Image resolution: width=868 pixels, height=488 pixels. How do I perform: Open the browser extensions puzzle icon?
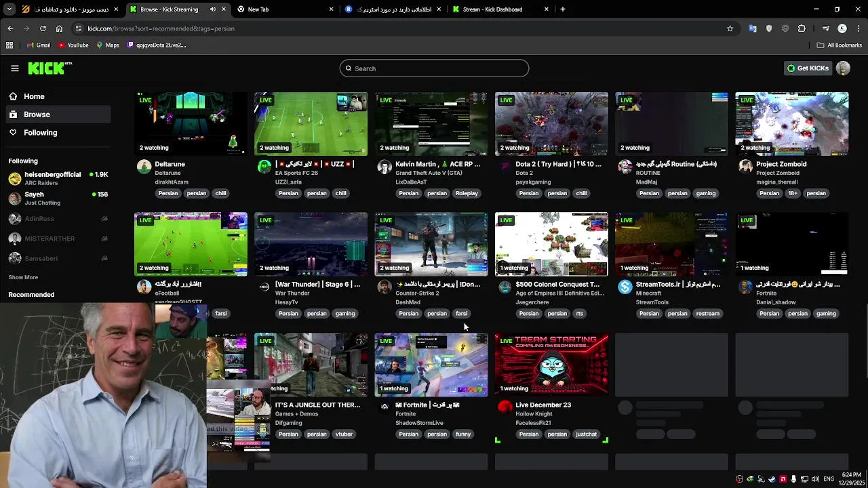point(802,28)
